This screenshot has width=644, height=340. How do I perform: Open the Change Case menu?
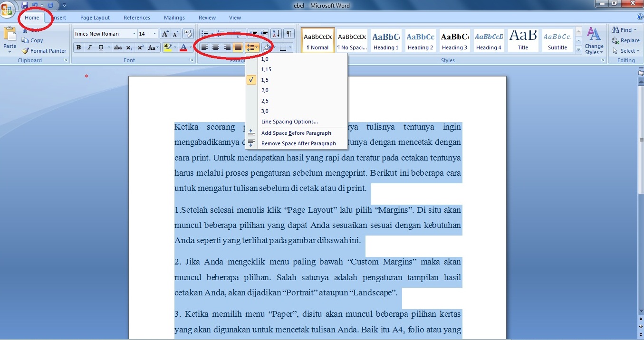(x=153, y=47)
